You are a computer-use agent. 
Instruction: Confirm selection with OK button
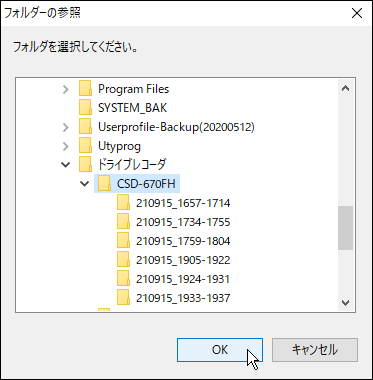tap(220, 350)
